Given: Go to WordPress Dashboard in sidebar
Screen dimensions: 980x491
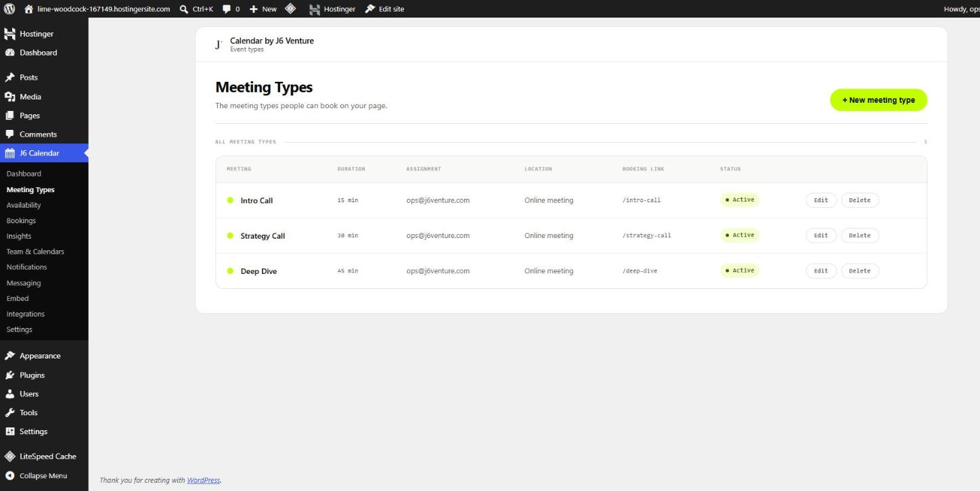Looking at the screenshot, I should coord(44,53).
